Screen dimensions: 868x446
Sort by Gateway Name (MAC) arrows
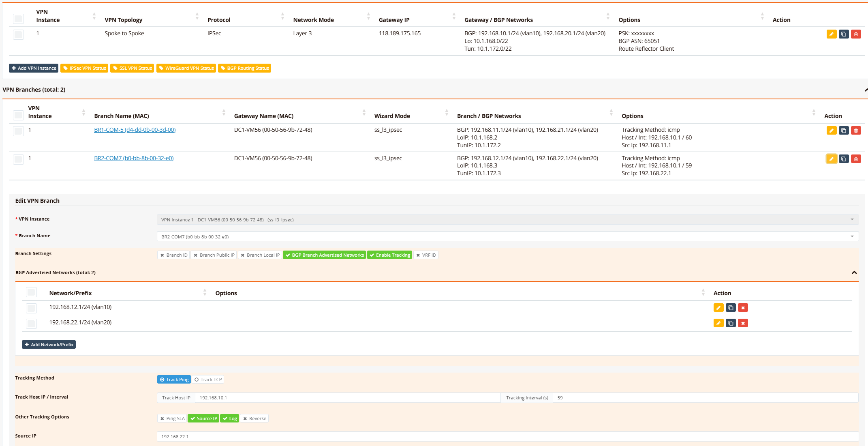click(364, 112)
